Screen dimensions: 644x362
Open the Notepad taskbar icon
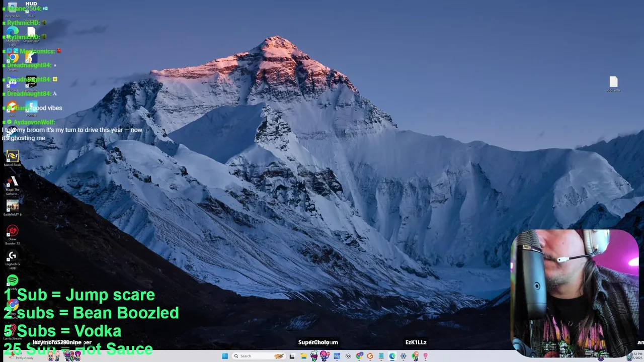click(x=381, y=356)
